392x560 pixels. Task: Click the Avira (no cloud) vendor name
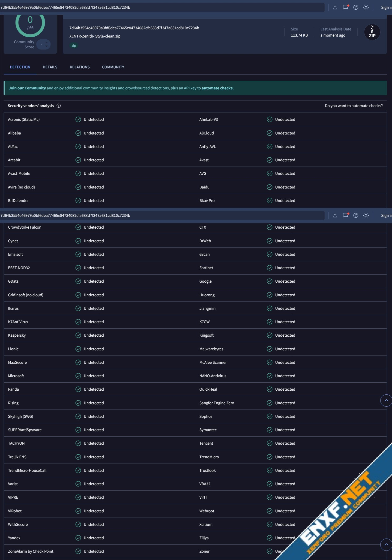(x=21, y=187)
